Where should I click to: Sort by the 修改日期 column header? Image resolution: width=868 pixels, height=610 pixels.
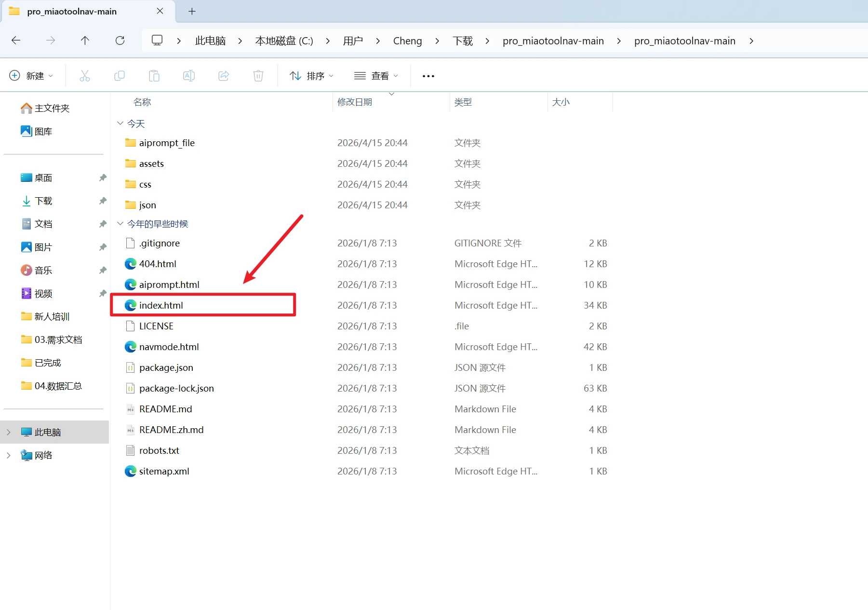coord(355,102)
